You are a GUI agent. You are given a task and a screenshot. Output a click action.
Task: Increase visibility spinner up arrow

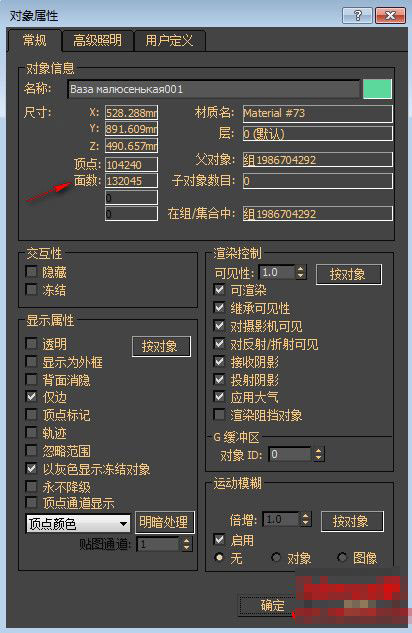301,269
